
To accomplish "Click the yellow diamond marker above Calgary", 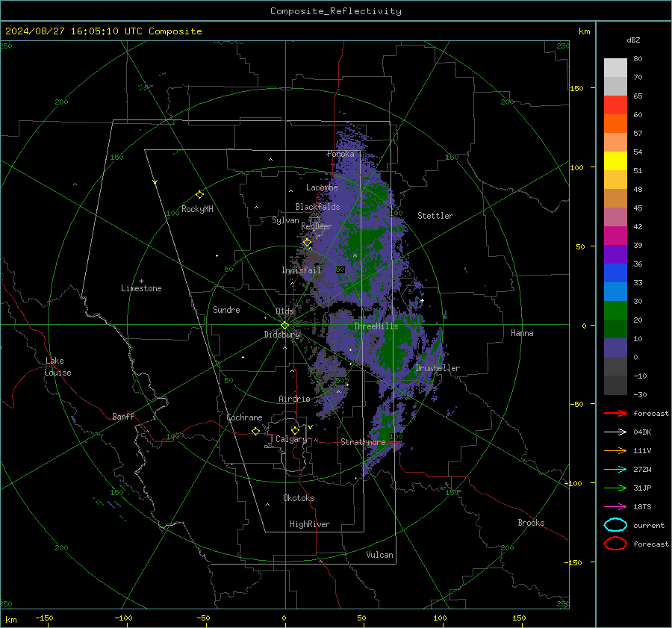I will [295, 430].
